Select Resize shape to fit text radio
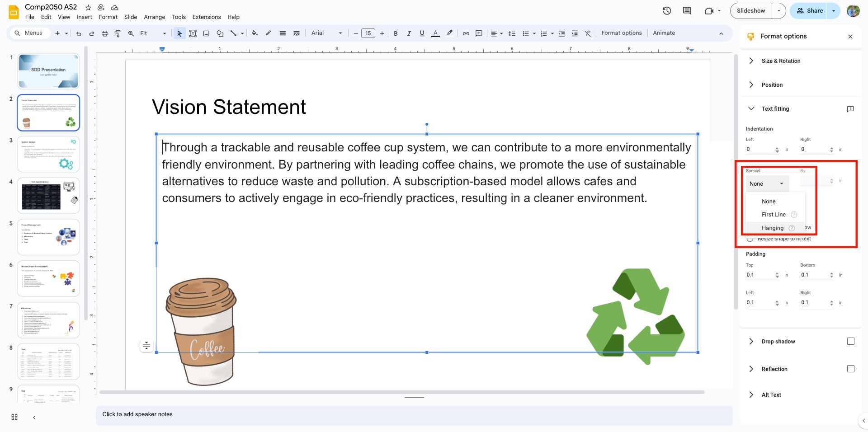 (750, 239)
